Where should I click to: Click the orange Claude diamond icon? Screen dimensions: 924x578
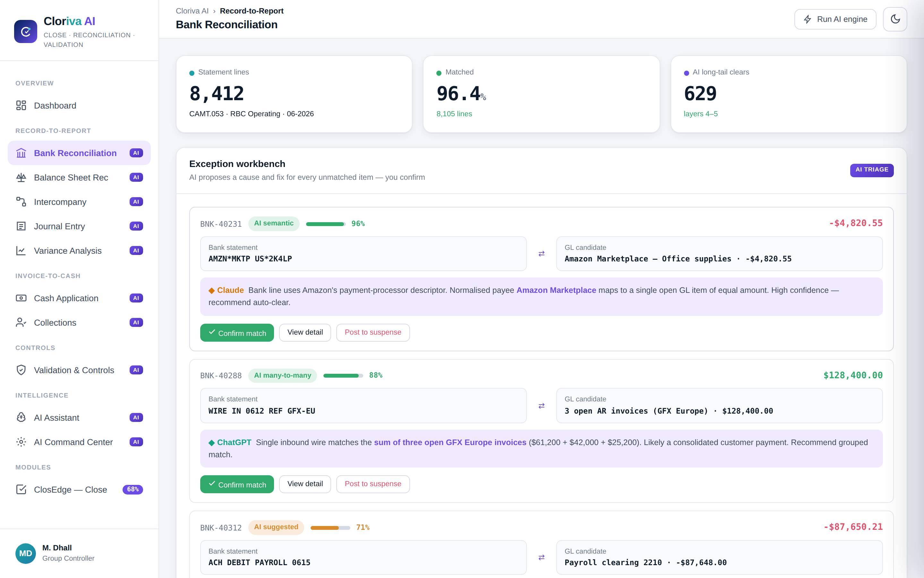click(211, 291)
